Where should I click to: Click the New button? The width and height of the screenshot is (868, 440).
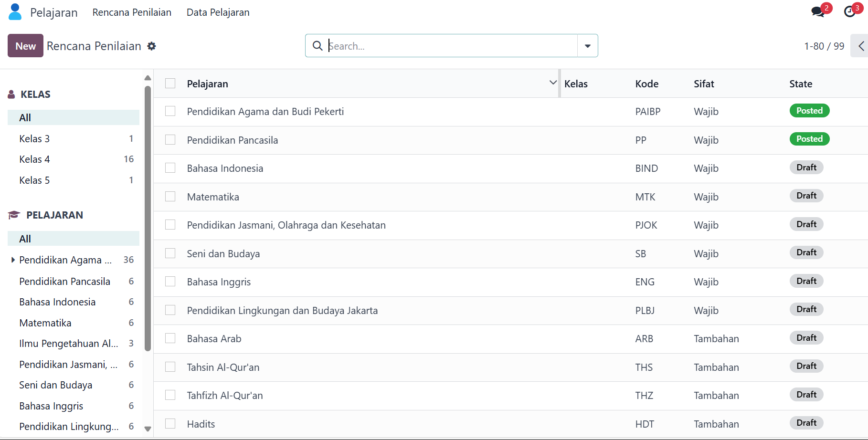pos(25,46)
